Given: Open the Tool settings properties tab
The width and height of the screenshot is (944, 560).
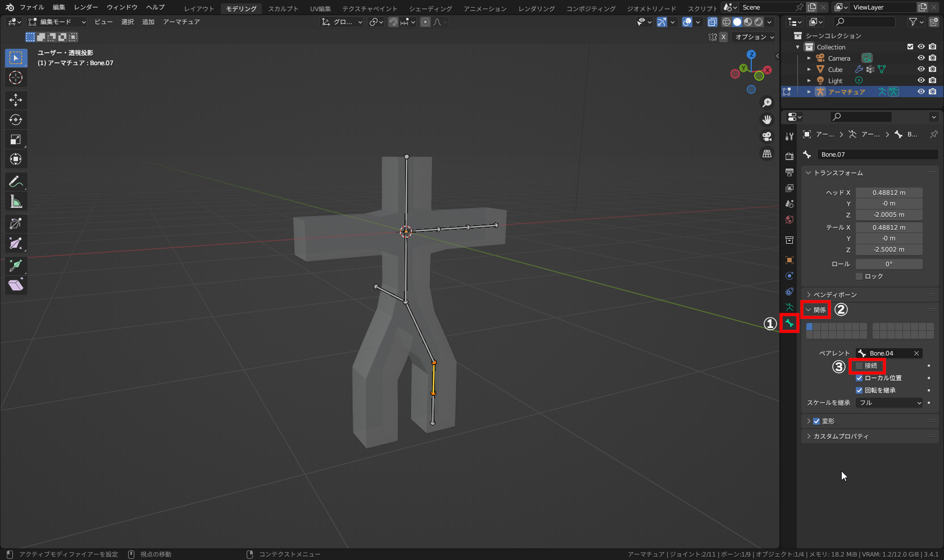Looking at the screenshot, I should click(x=789, y=136).
